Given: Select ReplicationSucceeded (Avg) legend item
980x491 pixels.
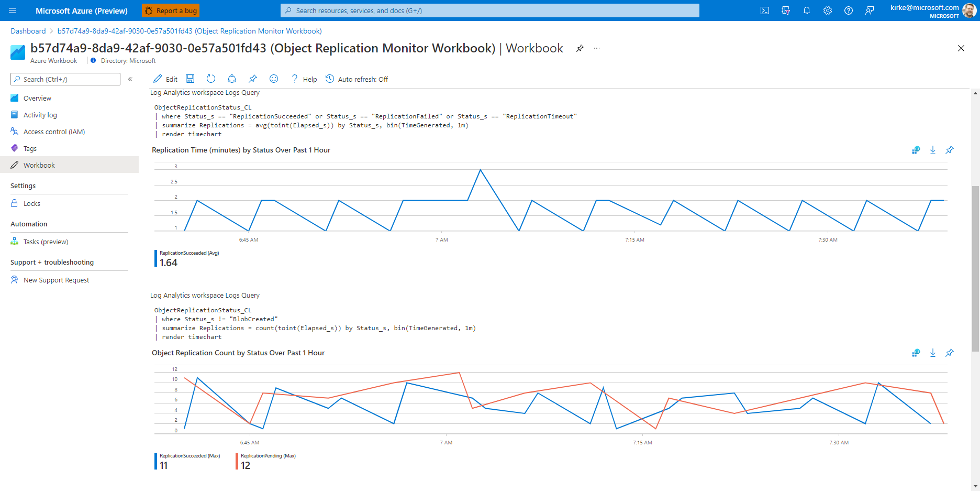Looking at the screenshot, I should [x=187, y=259].
